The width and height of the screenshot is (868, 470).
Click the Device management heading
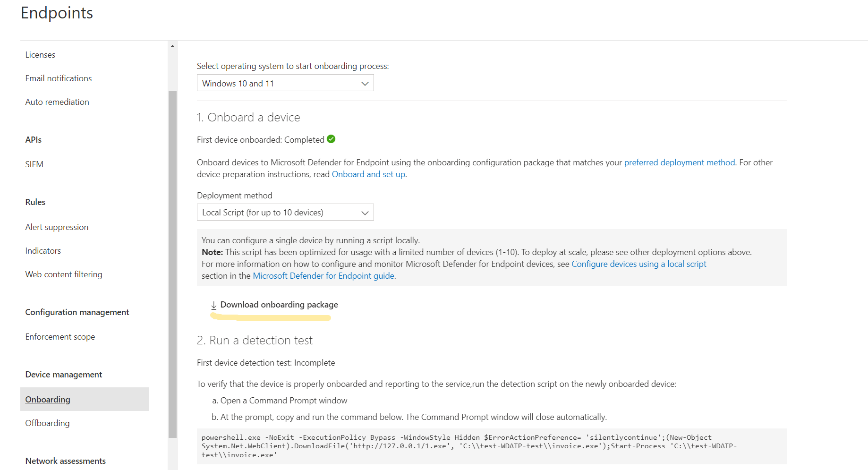[x=64, y=375]
